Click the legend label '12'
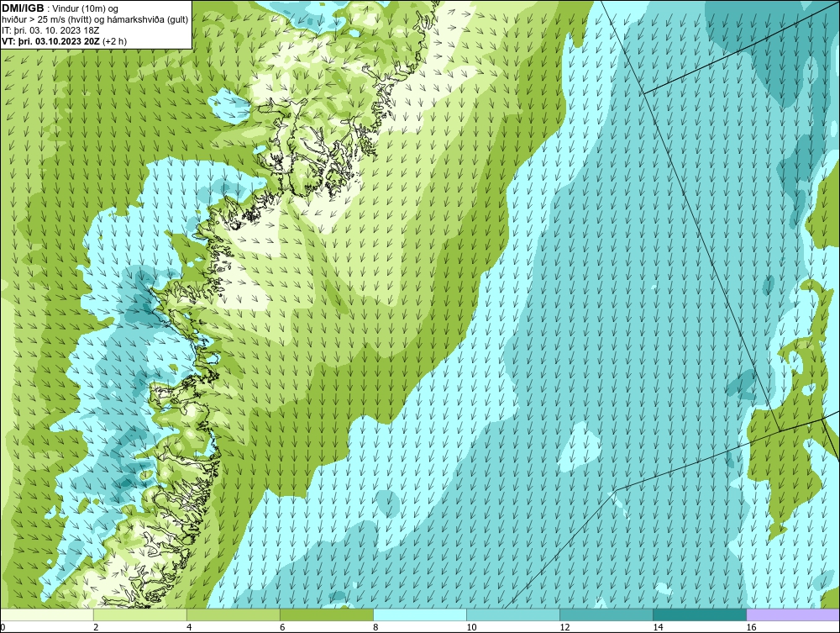The width and height of the screenshot is (840, 633). [564, 627]
